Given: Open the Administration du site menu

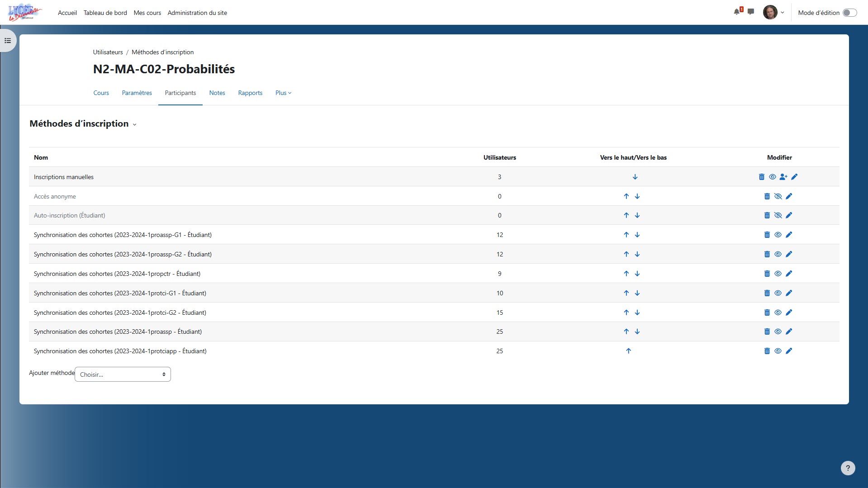Looking at the screenshot, I should pyautogui.click(x=197, y=13).
